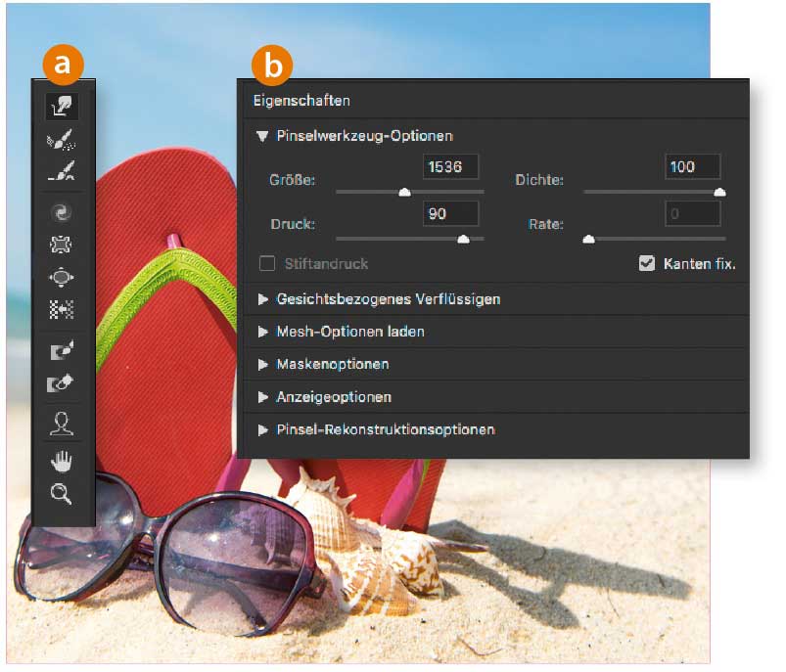Select the Smooth tool
This screenshot has height=672, width=786.
62,171
